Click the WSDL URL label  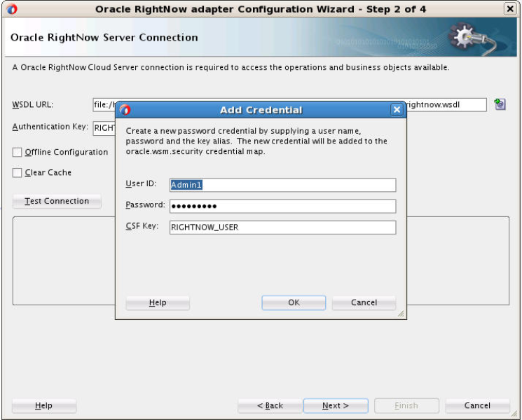point(33,104)
